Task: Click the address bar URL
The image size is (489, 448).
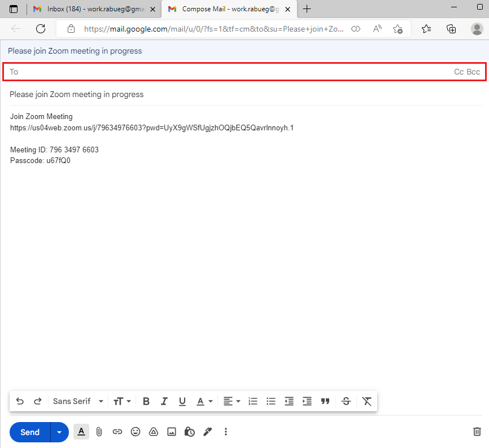Action: 213,29
